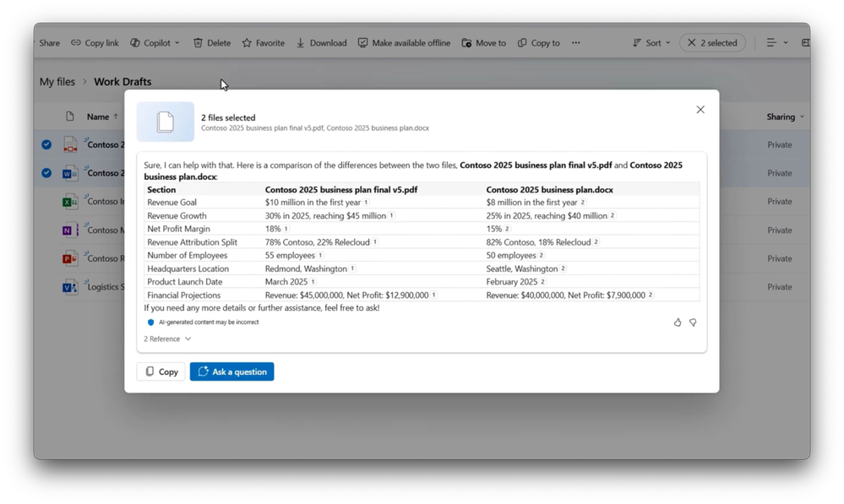844x504 pixels.
Task: Click the Revenue Attribution Split cell
Action: (x=192, y=242)
